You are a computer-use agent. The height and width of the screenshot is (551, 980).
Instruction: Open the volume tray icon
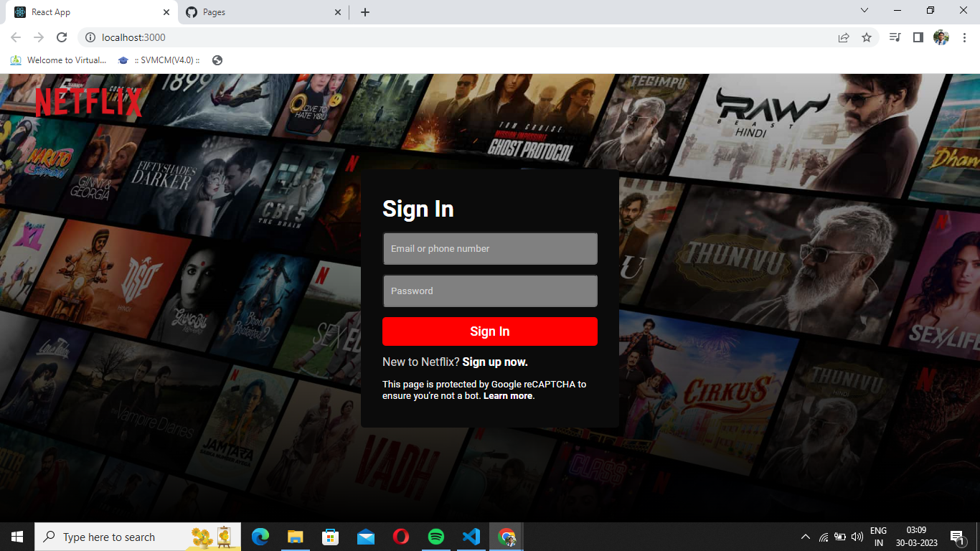coord(857,537)
